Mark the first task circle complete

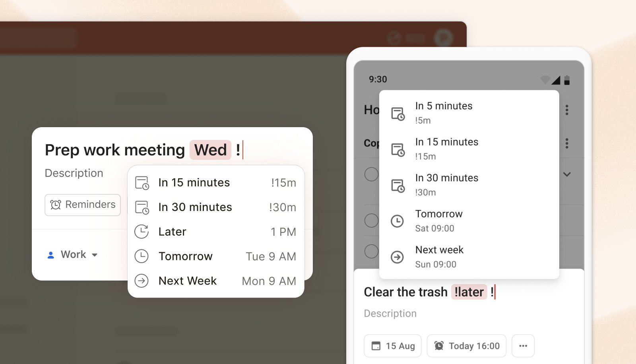pos(371,174)
